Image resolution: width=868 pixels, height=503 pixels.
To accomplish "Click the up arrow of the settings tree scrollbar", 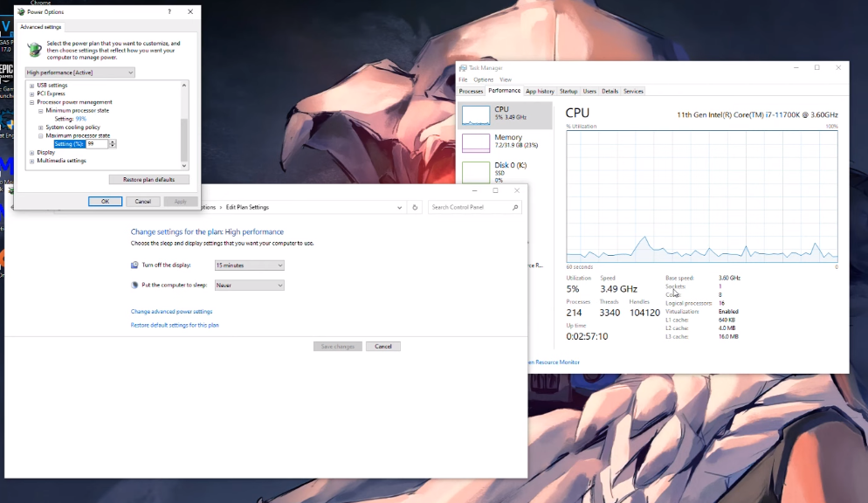I will click(x=184, y=86).
